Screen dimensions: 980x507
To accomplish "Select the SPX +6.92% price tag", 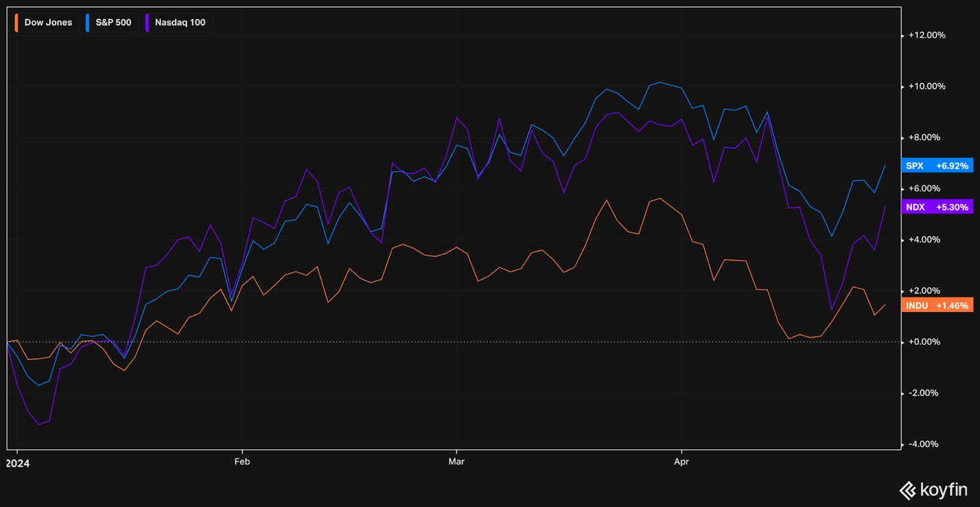I will 937,166.
